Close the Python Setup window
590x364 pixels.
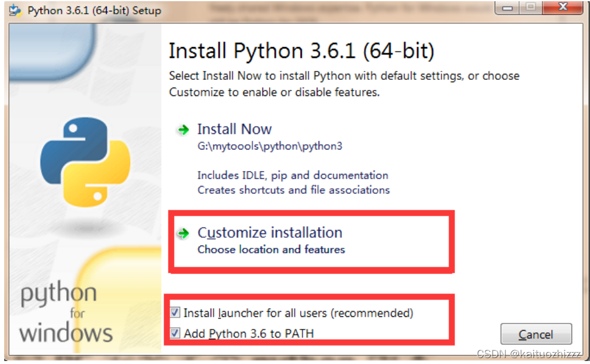[563, 7]
